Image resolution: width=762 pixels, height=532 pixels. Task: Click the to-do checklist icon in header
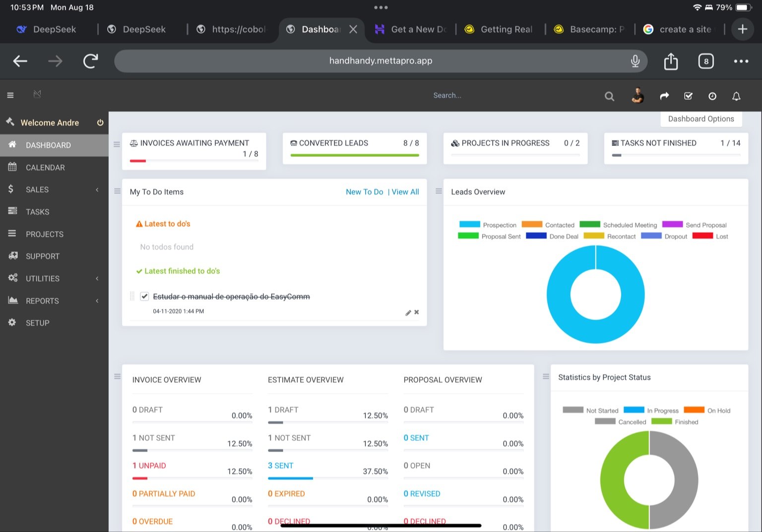coord(688,96)
